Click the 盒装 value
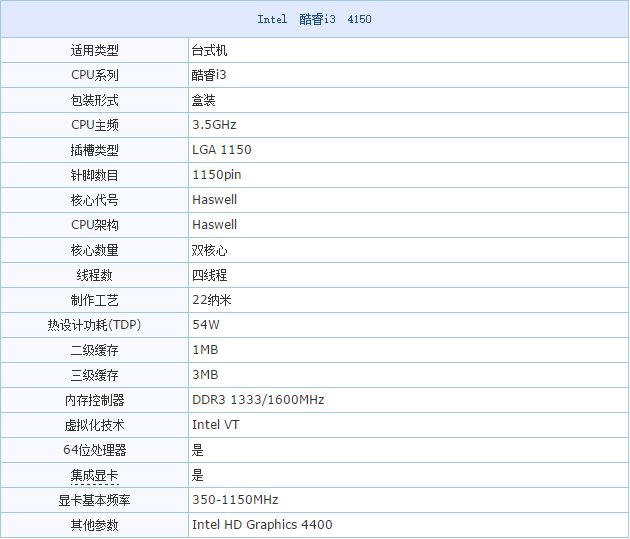630x539 pixels. (203, 100)
